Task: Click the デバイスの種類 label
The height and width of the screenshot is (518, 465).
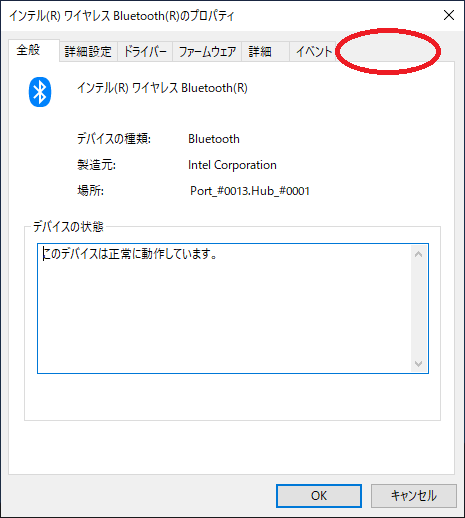Action: (114, 139)
